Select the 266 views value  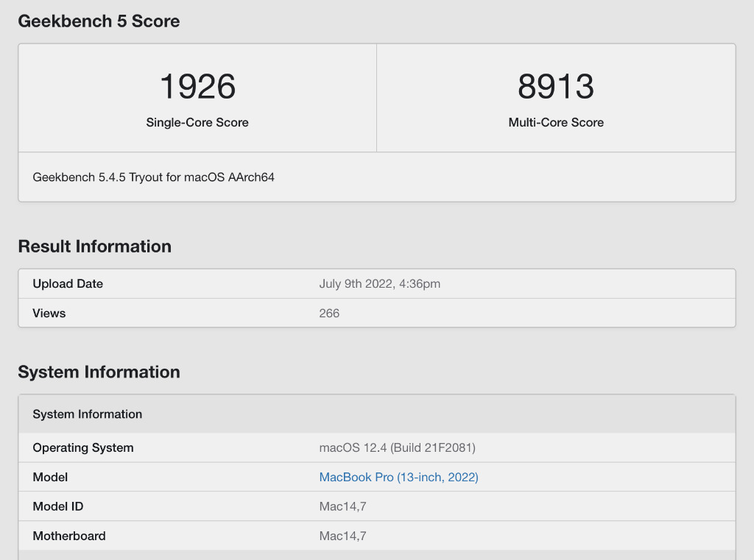(x=329, y=313)
